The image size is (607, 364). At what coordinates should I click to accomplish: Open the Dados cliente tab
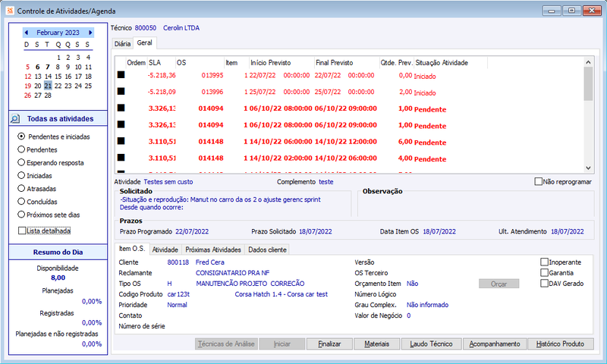click(267, 249)
